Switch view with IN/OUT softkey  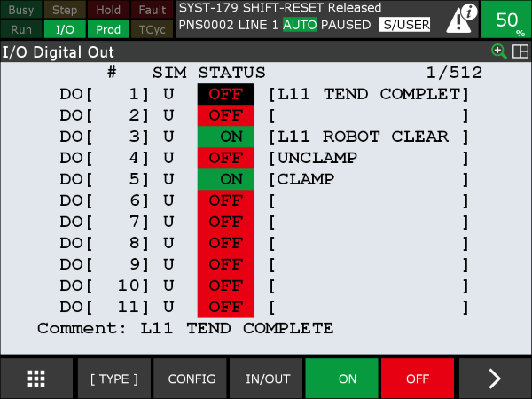[x=268, y=379]
